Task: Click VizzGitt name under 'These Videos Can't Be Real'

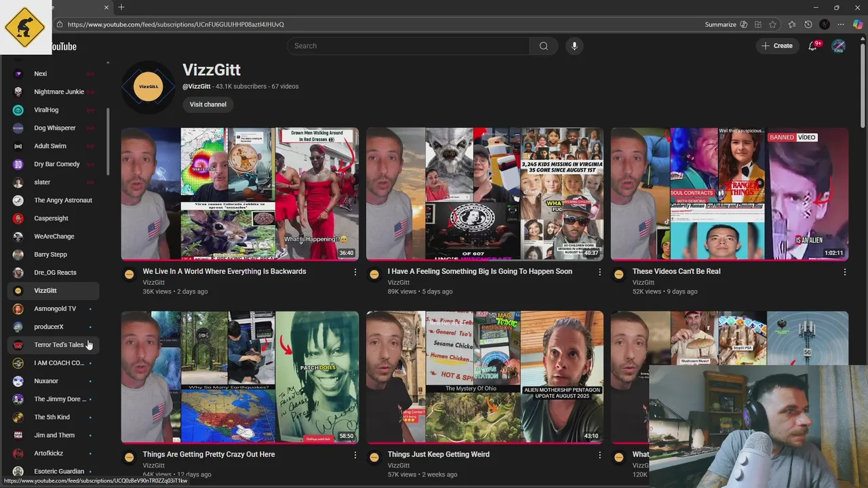Action: point(644,283)
